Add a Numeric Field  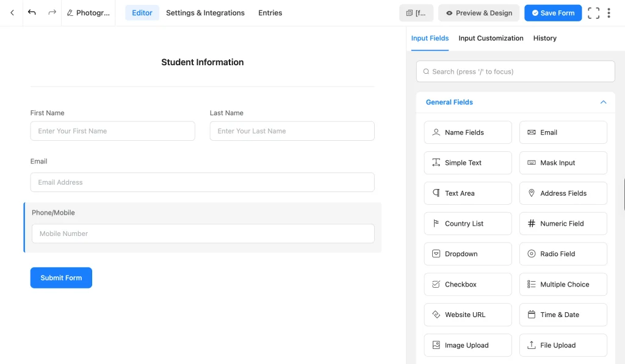click(x=563, y=223)
